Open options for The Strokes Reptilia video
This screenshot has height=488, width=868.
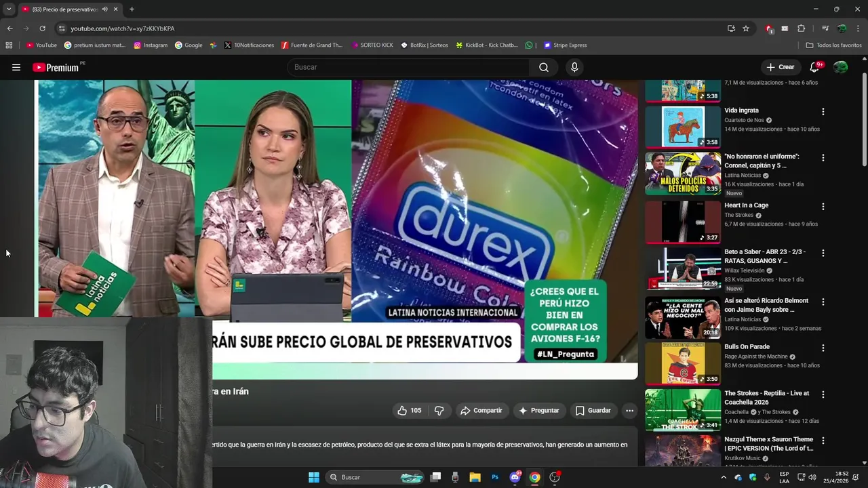(x=823, y=394)
